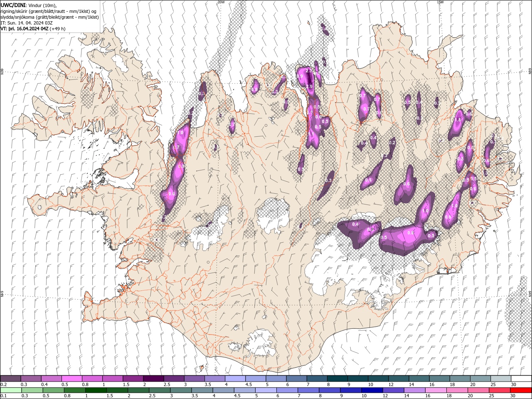The height and width of the screenshot is (399, 532).
Task: Click the UWC/DINI title text
Action: 13,5
